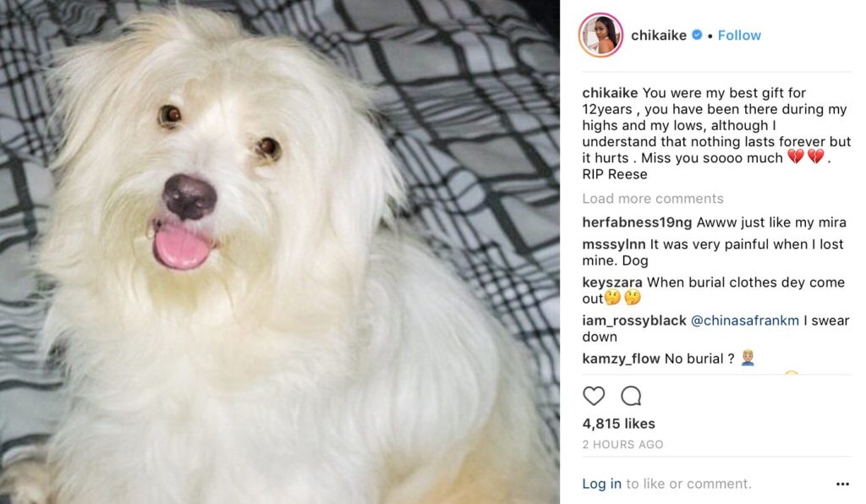The width and height of the screenshot is (866, 504).
Task: Expand Load more comments
Action: 653,198
